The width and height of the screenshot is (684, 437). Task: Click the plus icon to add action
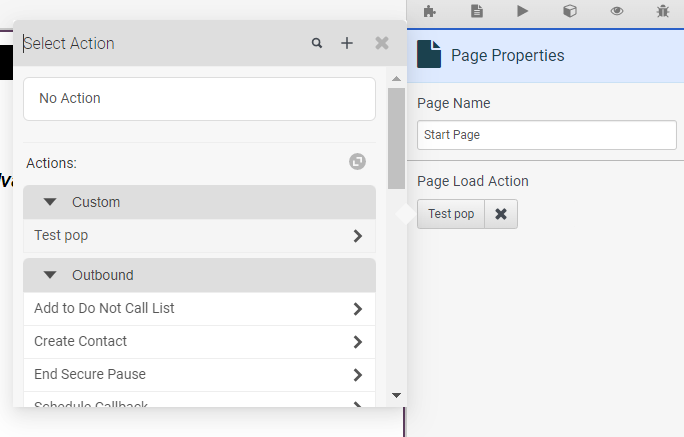pos(347,43)
